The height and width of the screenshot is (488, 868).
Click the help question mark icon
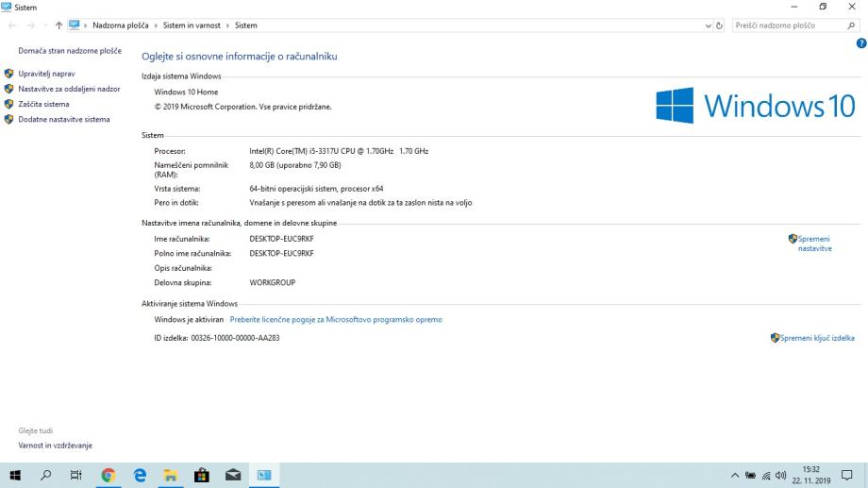(x=861, y=43)
